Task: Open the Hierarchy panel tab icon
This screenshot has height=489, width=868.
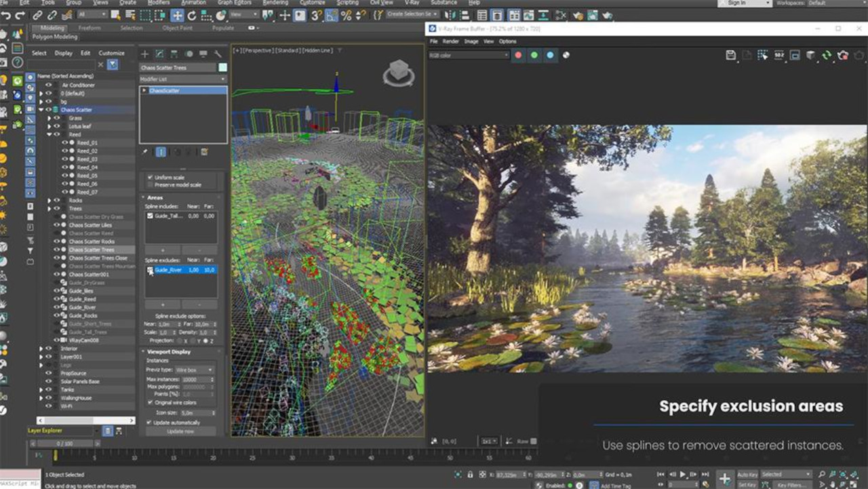Action: click(x=174, y=54)
